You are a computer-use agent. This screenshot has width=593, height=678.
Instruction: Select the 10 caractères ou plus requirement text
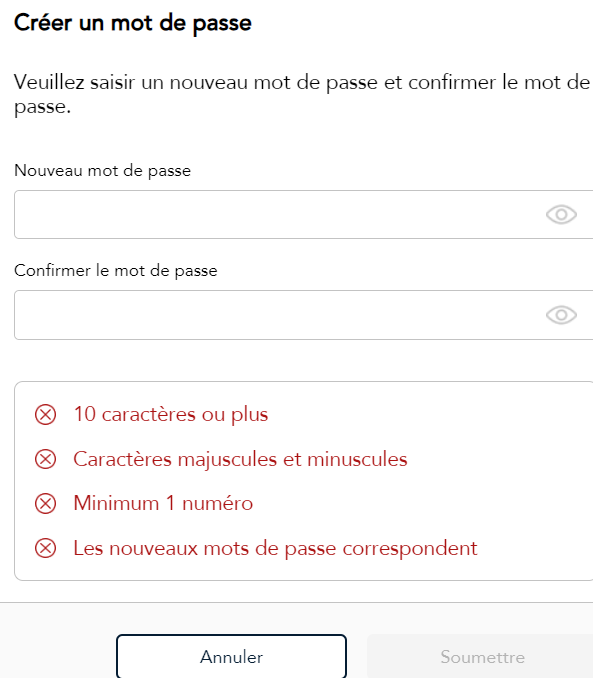(x=171, y=415)
